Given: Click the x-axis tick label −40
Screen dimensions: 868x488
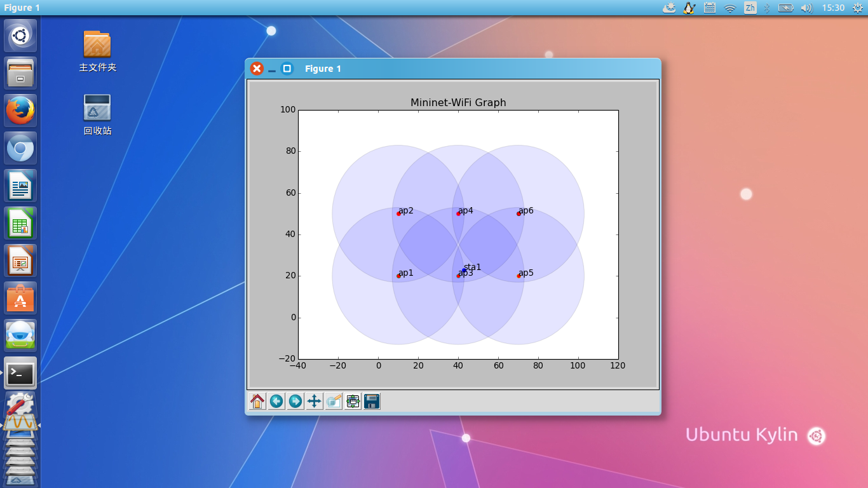Looking at the screenshot, I should [298, 365].
